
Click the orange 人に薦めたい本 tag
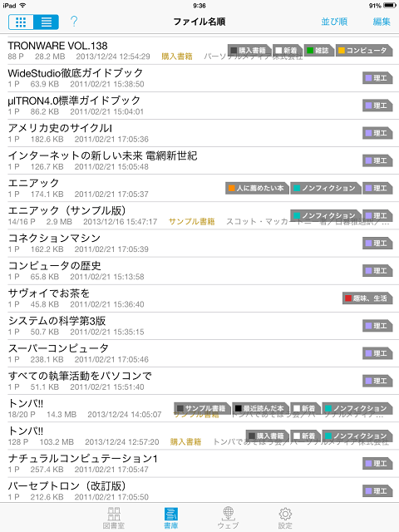pyautogui.click(x=257, y=188)
